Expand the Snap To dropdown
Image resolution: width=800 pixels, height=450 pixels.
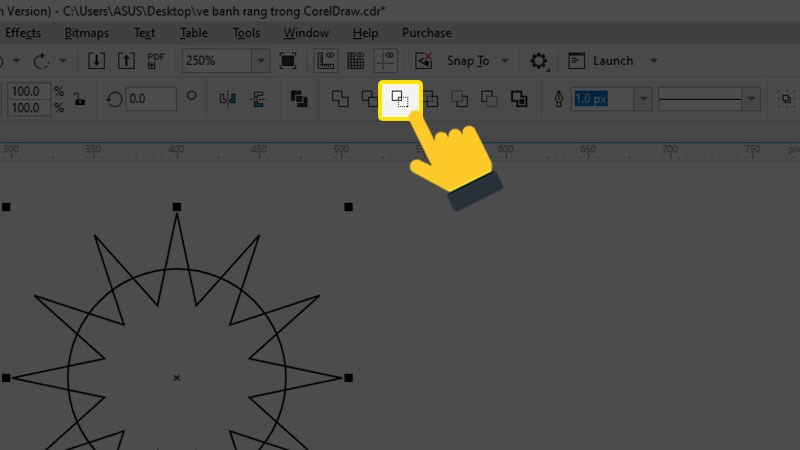click(x=505, y=61)
